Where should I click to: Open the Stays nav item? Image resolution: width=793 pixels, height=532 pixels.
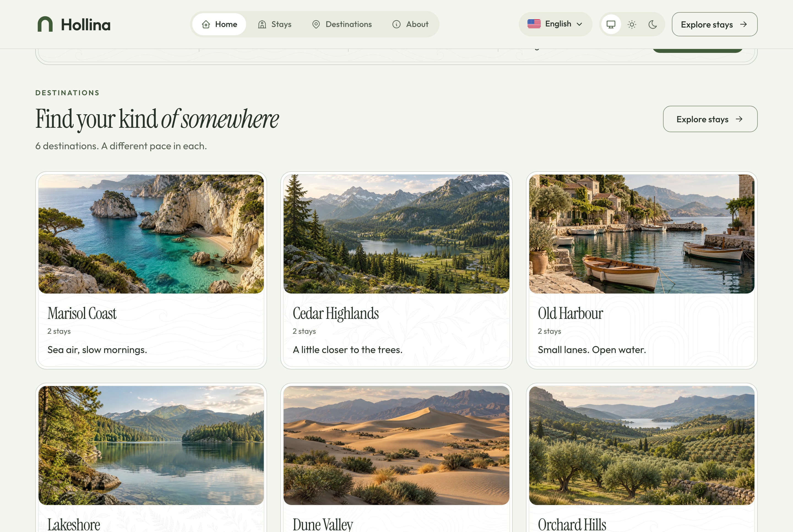coord(275,24)
